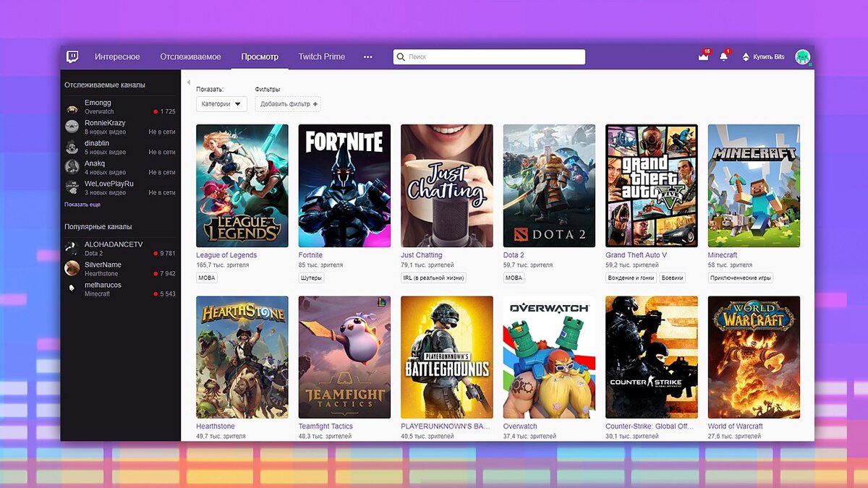Click dinablin's channel avatar
Image resolution: width=868 pixels, height=488 pixels.
point(72,147)
